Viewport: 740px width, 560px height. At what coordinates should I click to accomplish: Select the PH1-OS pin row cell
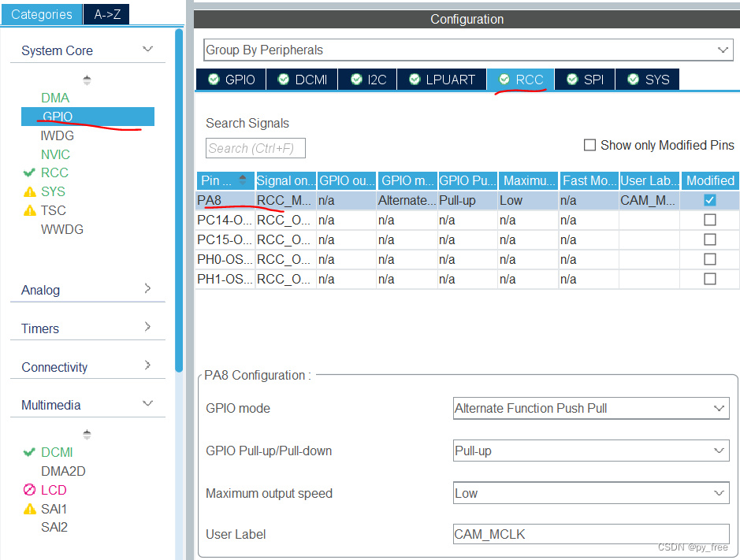pyautogui.click(x=225, y=279)
